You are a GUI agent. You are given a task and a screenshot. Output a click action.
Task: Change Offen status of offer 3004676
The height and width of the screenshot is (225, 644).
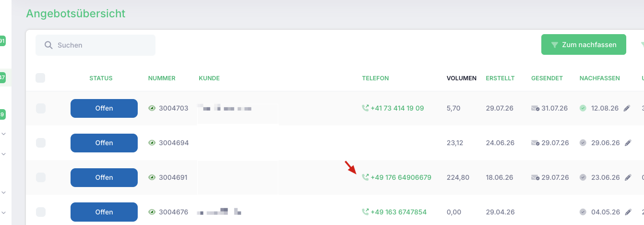[104, 212]
